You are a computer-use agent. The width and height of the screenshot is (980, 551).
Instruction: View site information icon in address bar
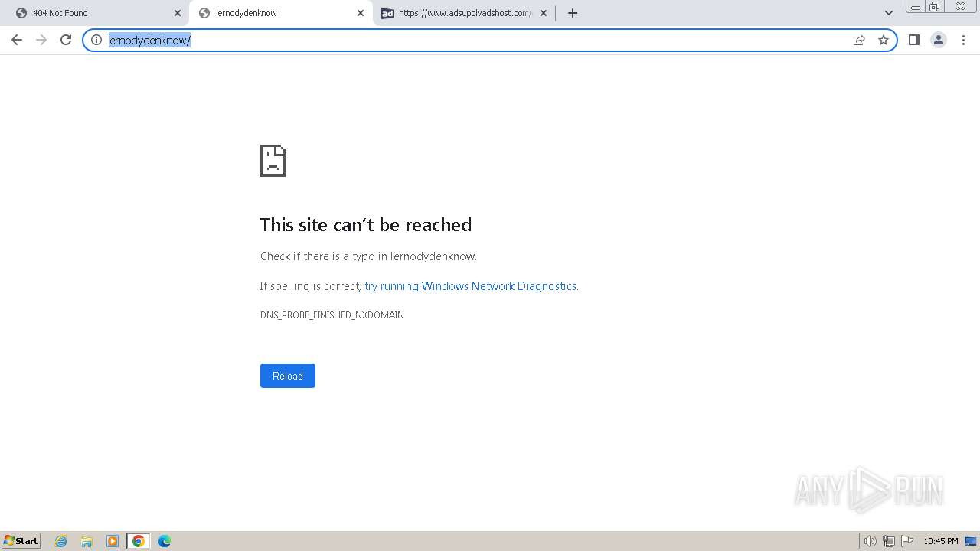click(x=96, y=40)
